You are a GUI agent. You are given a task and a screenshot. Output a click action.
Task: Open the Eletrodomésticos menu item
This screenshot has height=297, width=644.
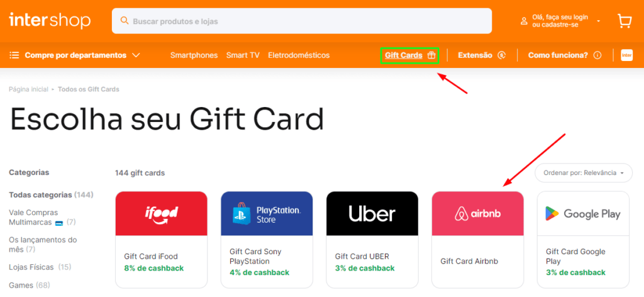coord(299,55)
